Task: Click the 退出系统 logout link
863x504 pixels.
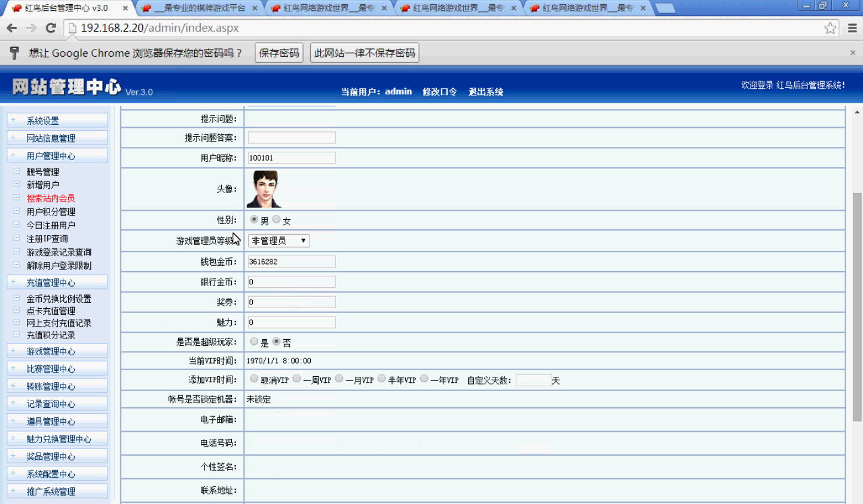Action: coord(485,92)
